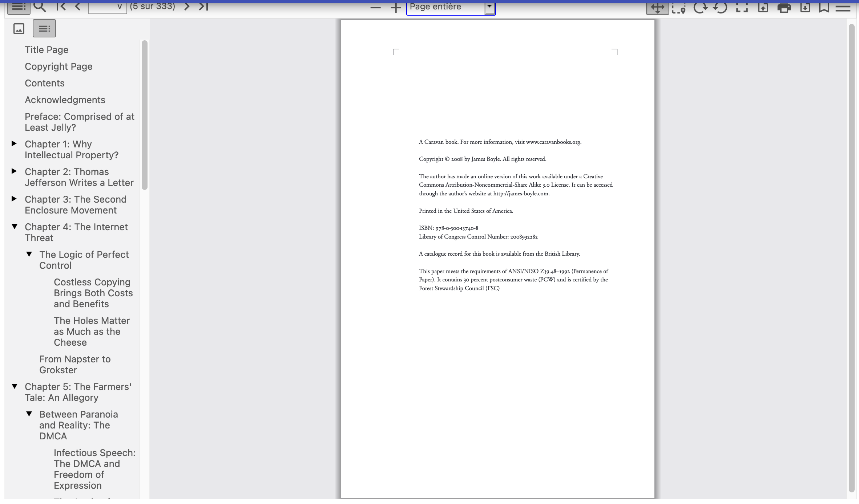859x504 pixels.
Task: Switch sidebar to page thumbnails view
Action: pyautogui.click(x=19, y=28)
